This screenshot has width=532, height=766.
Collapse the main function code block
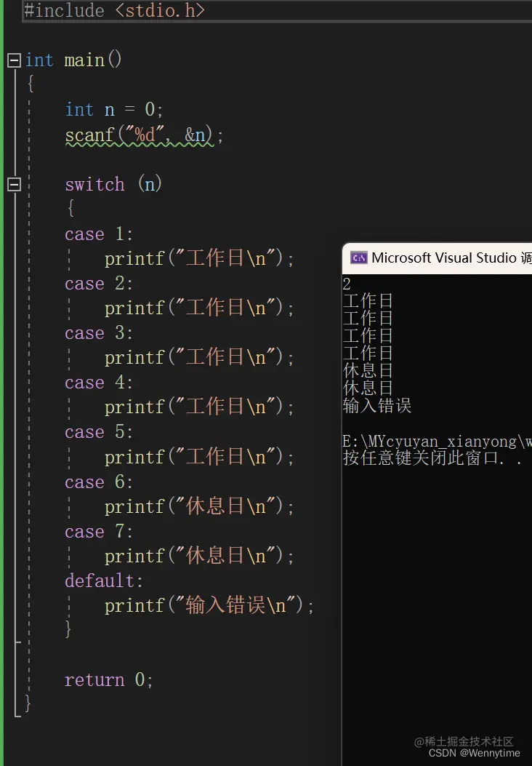point(14,60)
